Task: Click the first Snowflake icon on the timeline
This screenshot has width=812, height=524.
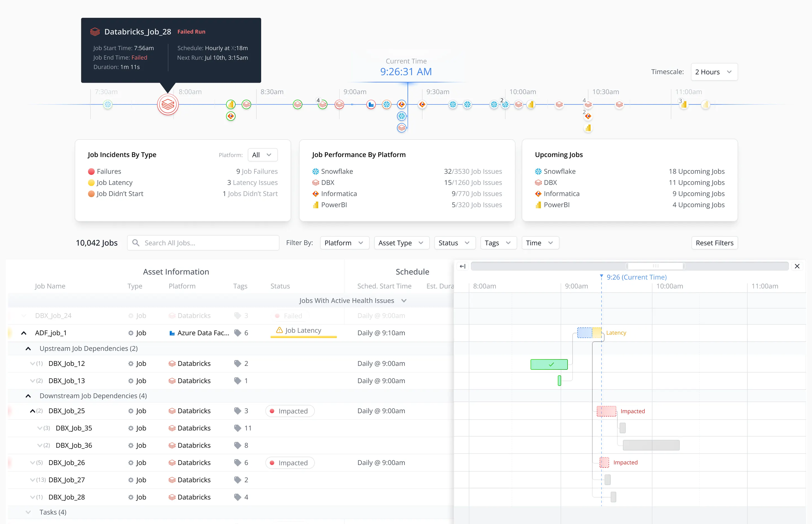Action: click(108, 104)
